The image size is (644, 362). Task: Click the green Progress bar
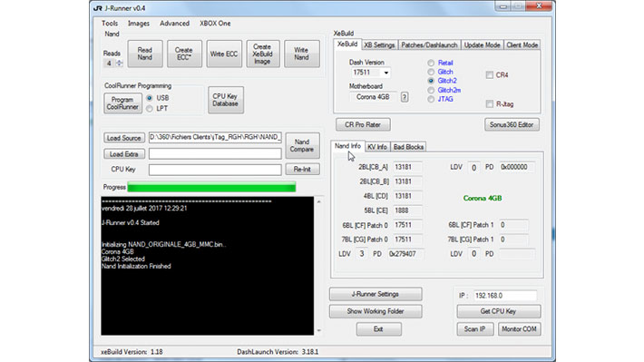click(211, 188)
